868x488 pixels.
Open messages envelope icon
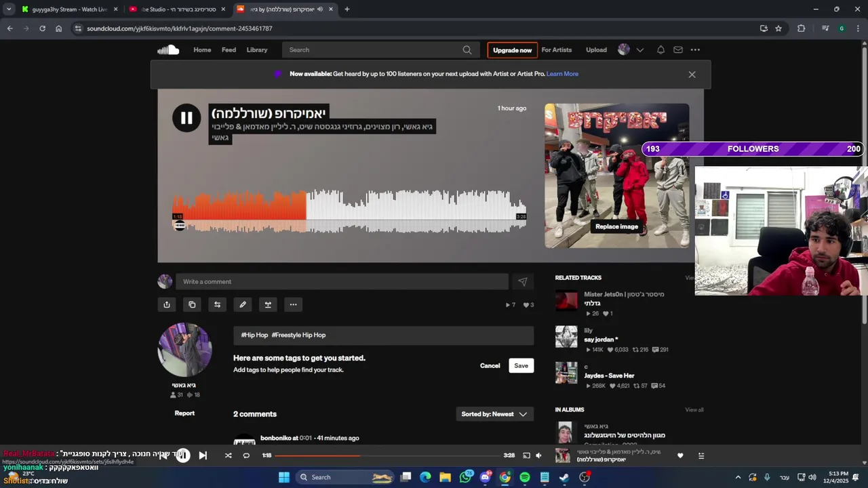pyautogui.click(x=678, y=49)
